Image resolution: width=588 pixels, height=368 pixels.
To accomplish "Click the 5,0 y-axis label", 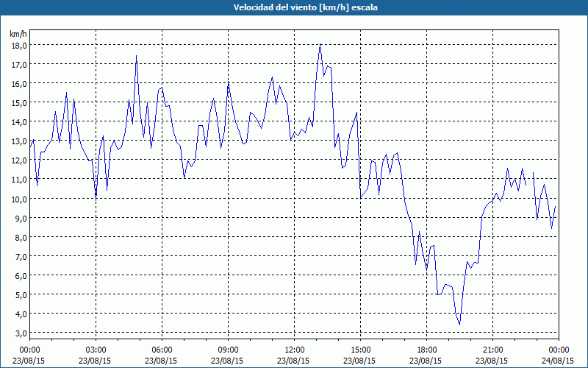I will (21, 295).
